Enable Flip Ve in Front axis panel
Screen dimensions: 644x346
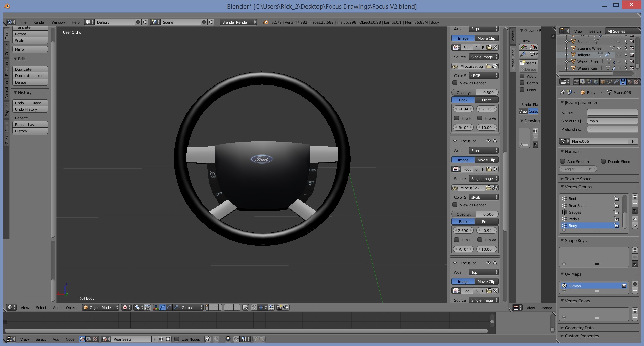(480, 240)
